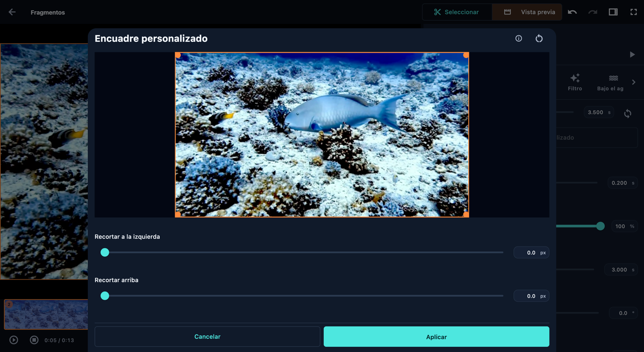
Task: Click the top-right orange crop handle
Action: 466,55
